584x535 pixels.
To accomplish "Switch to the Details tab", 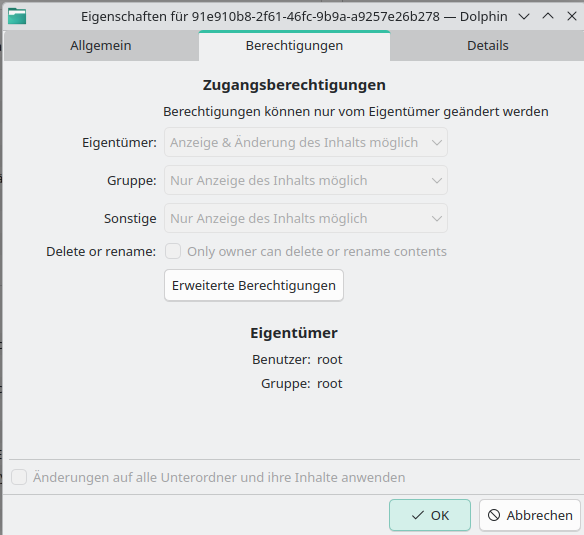I will (x=487, y=45).
